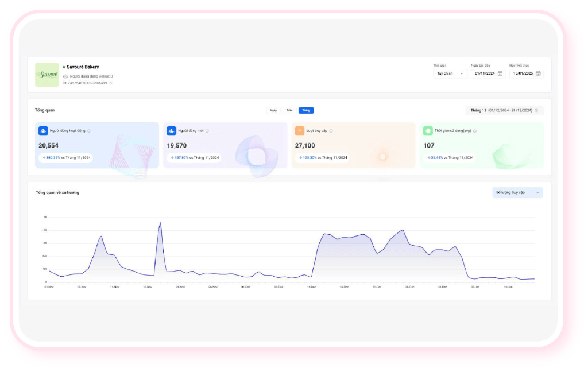The width and height of the screenshot is (588, 372).
Task: Click the end date field 15/01/2025
Action: [x=521, y=73]
